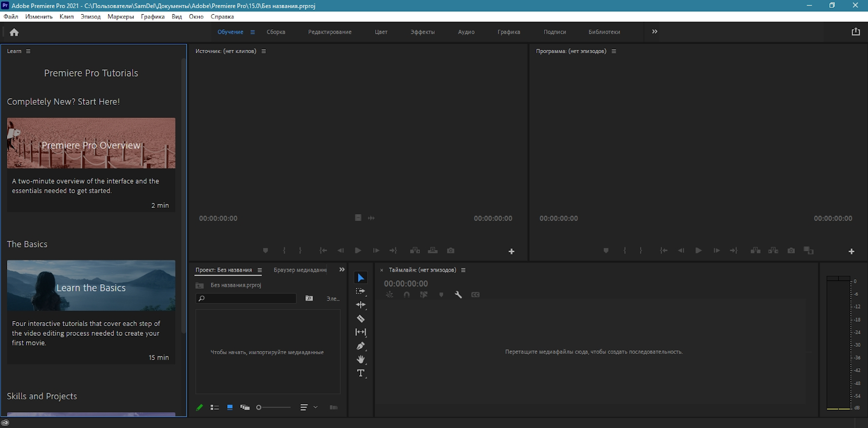Open Project panel hamburger menu
This screenshot has width=868, height=428.
[260, 270]
